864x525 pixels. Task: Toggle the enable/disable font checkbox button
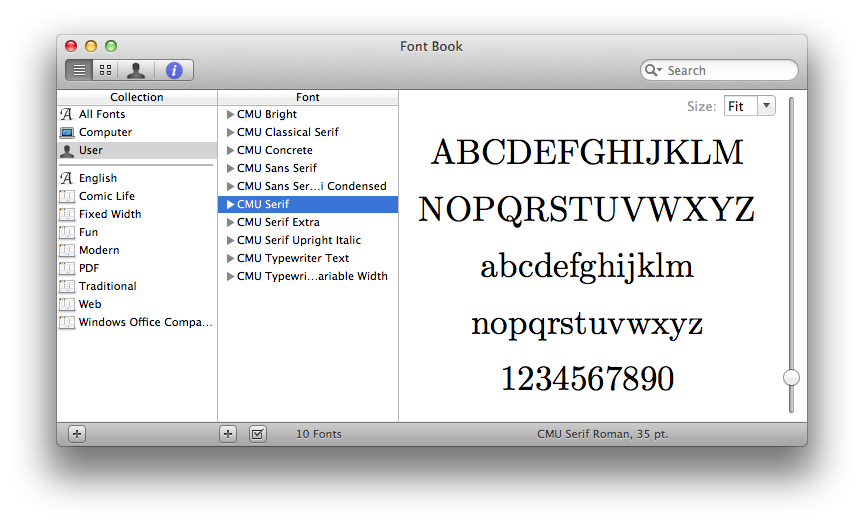point(257,434)
